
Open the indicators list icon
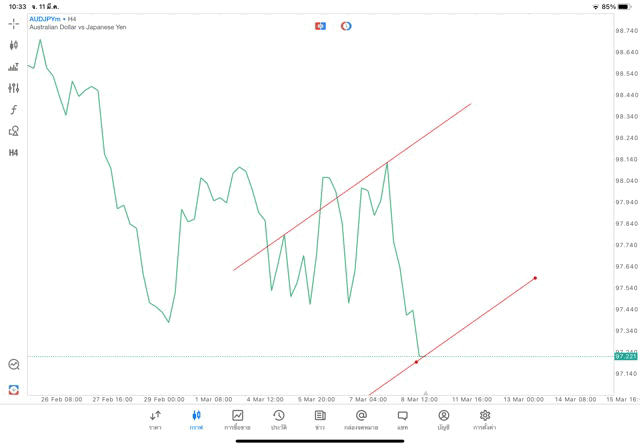[13, 67]
